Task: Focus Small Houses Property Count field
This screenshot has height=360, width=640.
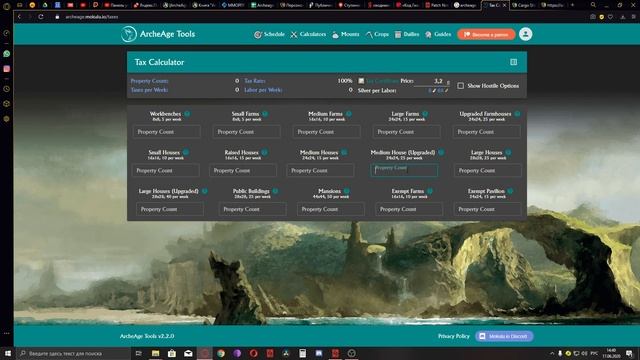Action: 165,170
